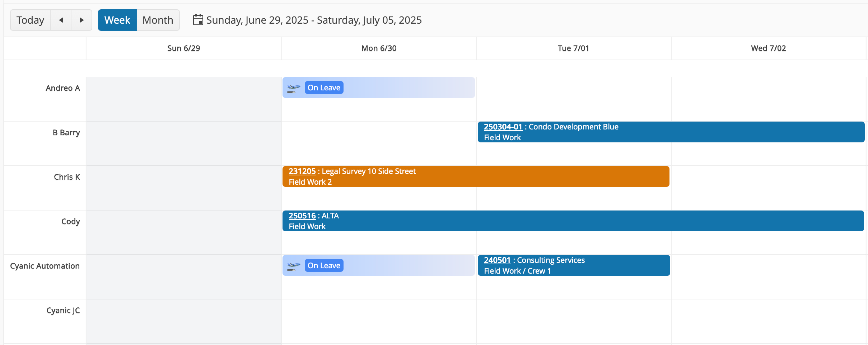Viewport: 868px width, 345px height.
Task: Open job link 250304-01
Action: coord(503,127)
